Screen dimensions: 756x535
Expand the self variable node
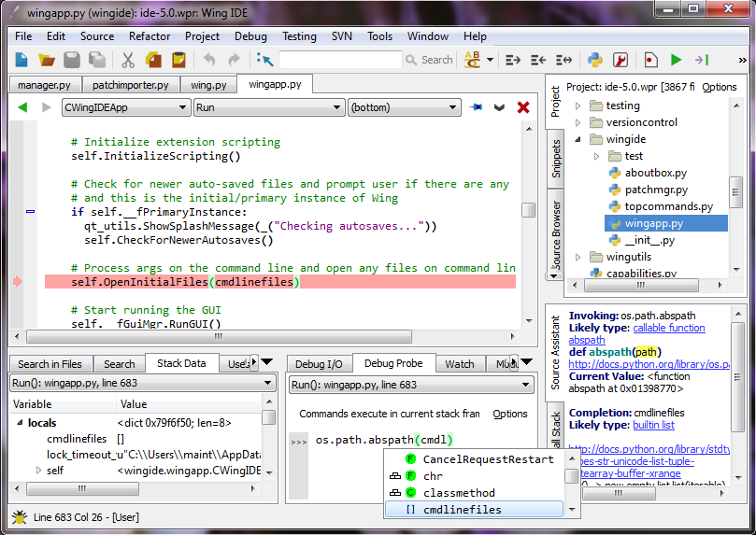[x=38, y=470]
